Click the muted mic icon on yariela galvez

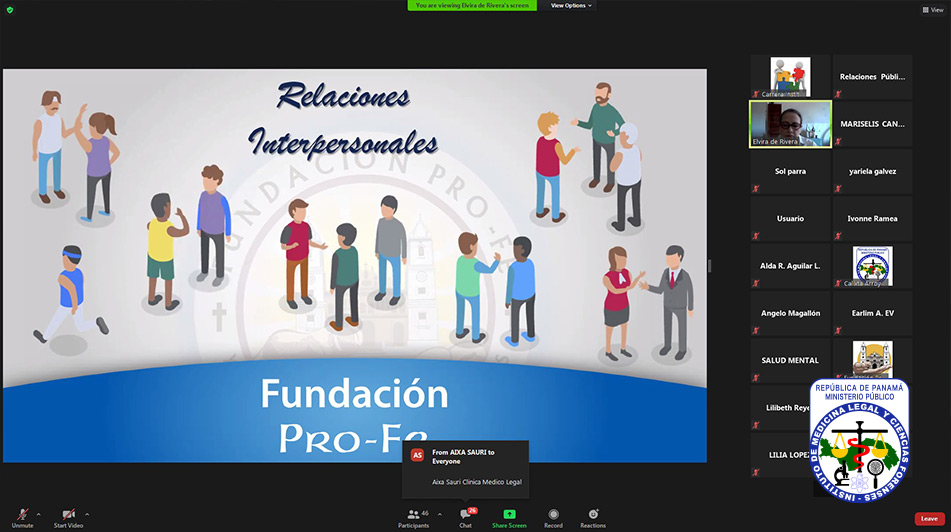click(838, 189)
